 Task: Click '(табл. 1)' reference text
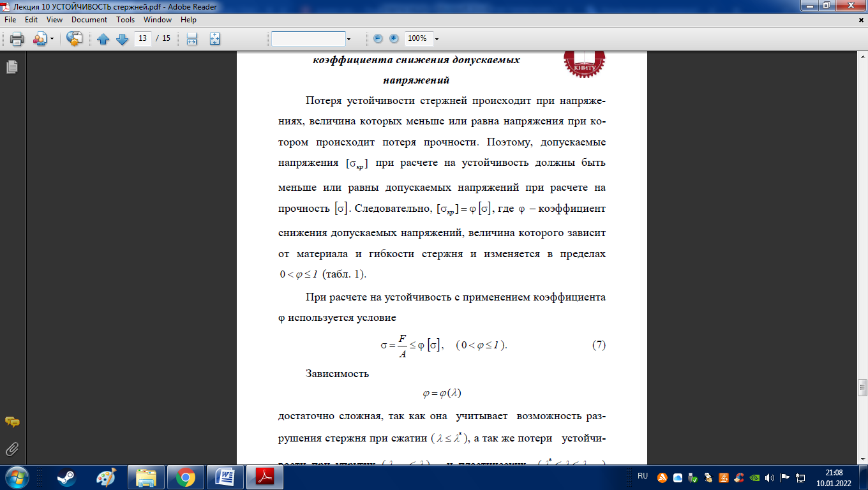click(x=345, y=274)
